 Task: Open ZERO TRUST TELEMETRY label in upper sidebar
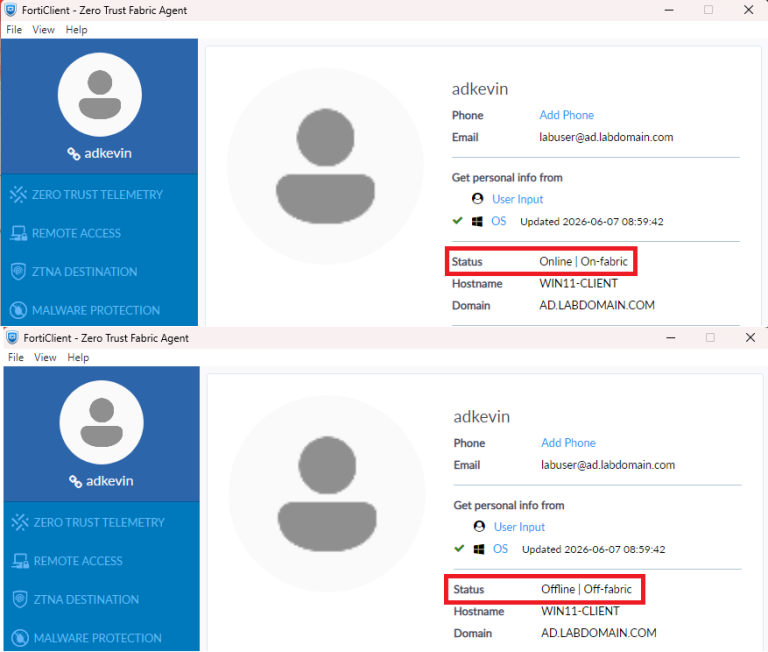[x=97, y=194]
